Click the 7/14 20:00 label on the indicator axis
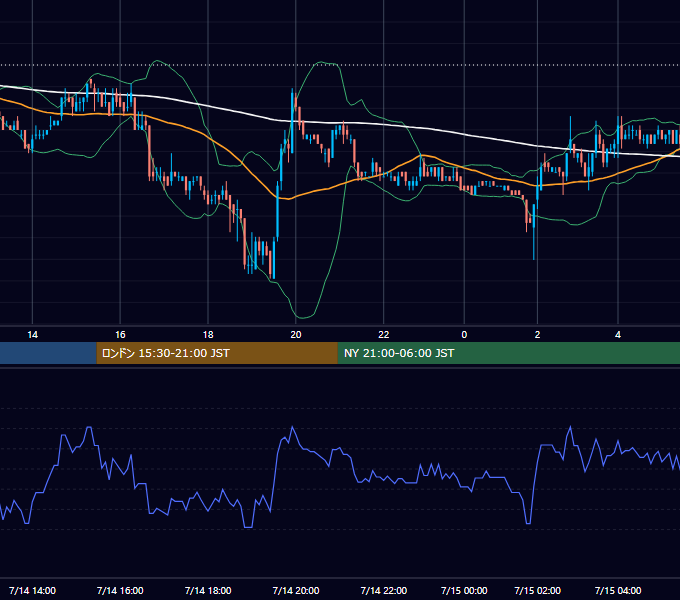The width and height of the screenshot is (680, 600). point(296,590)
